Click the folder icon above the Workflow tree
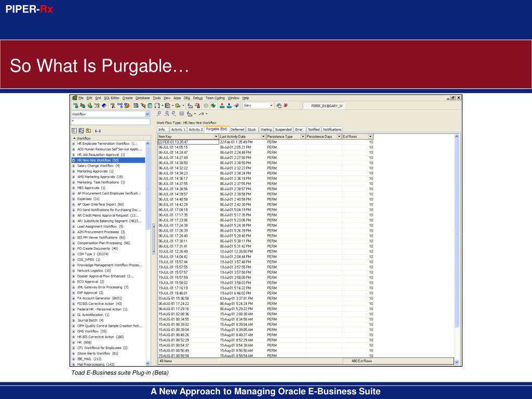This screenshot has width=532, height=399. tap(88, 130)
